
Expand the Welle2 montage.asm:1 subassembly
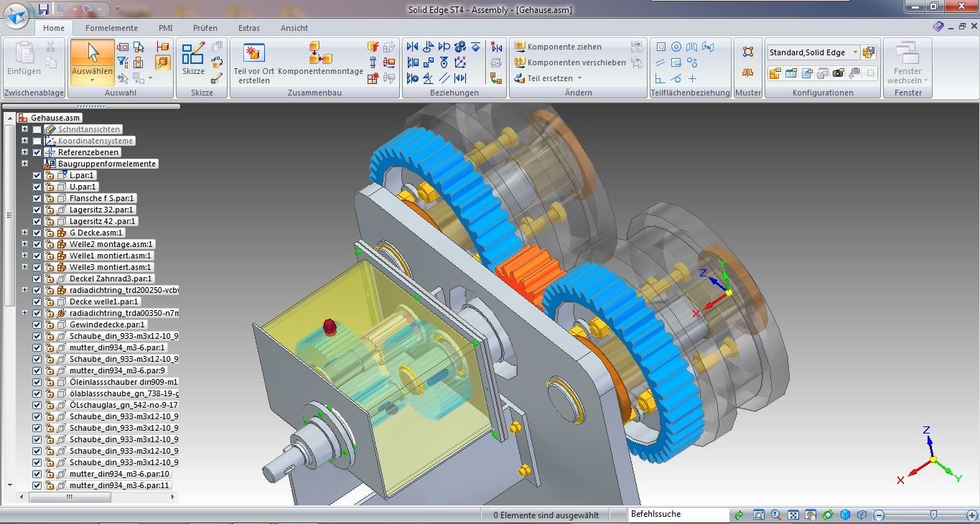25,244
